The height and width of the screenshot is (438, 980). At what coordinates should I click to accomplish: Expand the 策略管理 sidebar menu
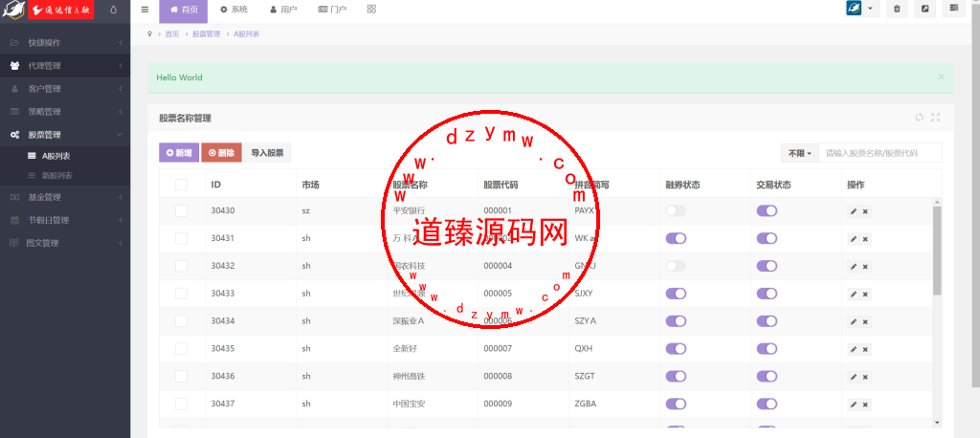click(65, 112)
